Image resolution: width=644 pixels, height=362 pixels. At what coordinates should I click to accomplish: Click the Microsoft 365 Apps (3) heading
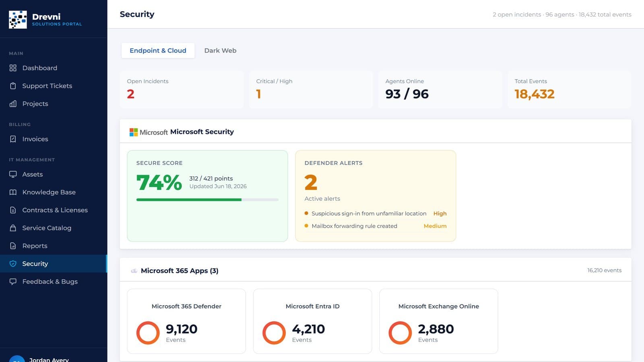[180, 271]
